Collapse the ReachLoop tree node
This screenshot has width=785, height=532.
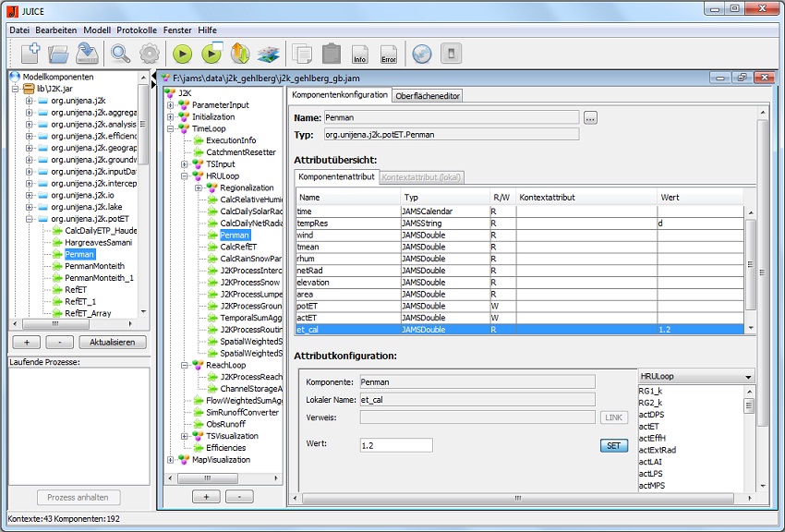pyautogui.click(x=184, y=365)
